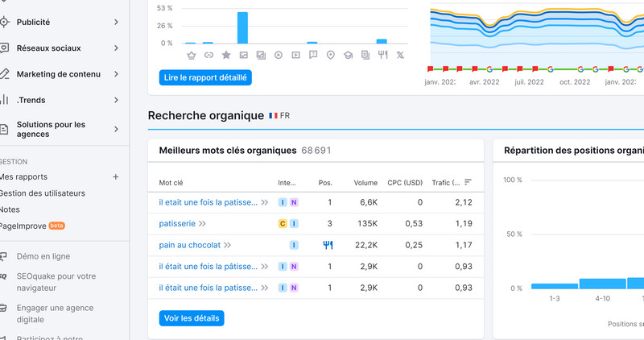
Task: Click the question bubble SERP feature icon
Action: coord(313,55)
